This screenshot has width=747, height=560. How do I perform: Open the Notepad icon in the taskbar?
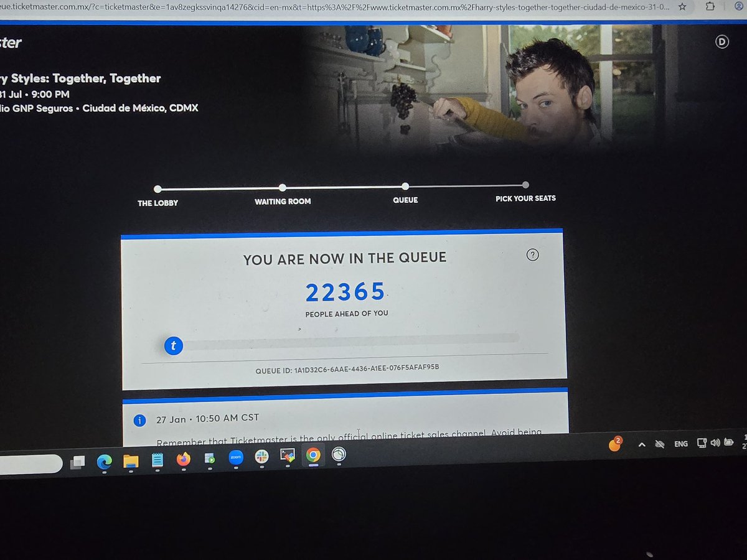click(157, 460)
